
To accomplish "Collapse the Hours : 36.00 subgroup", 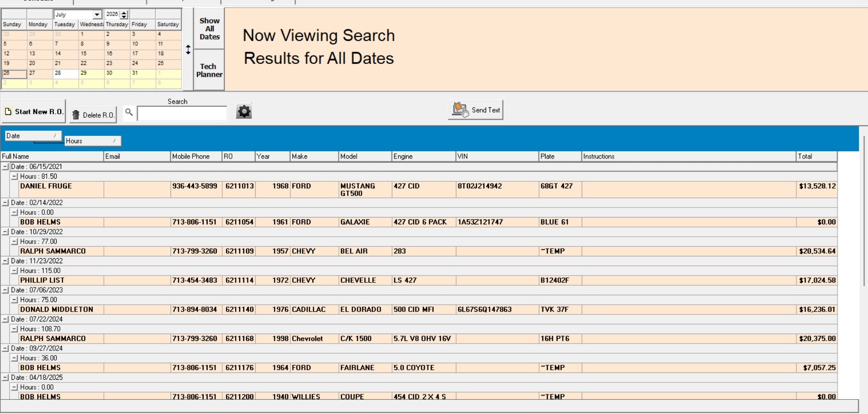I will 15,358.
